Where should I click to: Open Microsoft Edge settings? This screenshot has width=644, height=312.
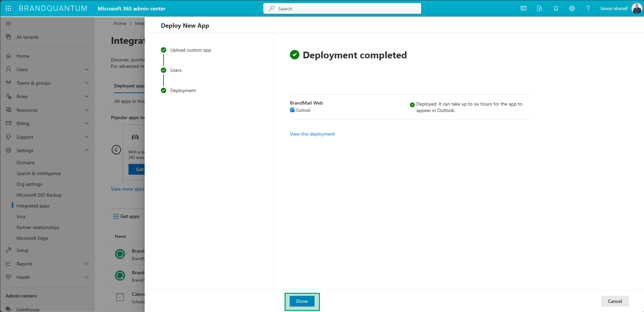coord(32,238)
